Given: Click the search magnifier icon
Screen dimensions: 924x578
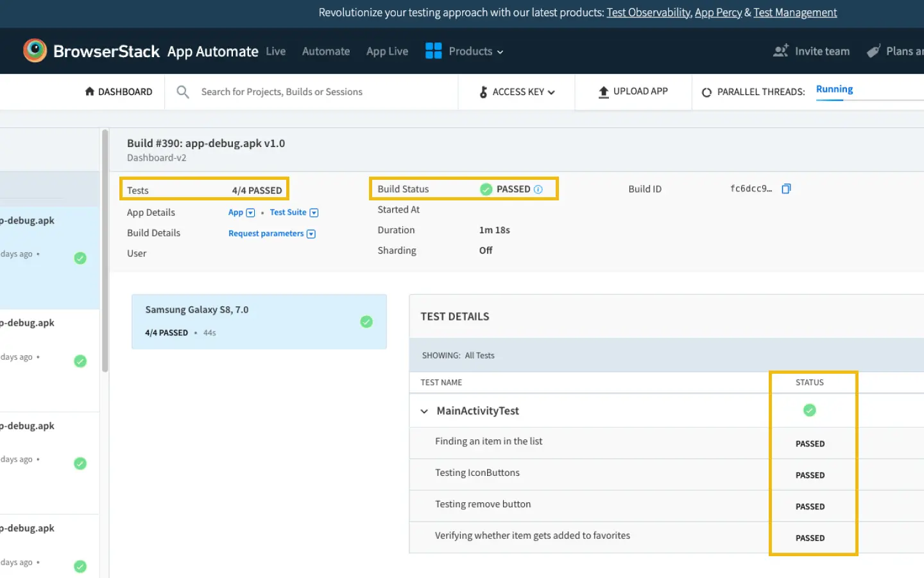Looking at the screenshot, I should click(x=183, y=92).
